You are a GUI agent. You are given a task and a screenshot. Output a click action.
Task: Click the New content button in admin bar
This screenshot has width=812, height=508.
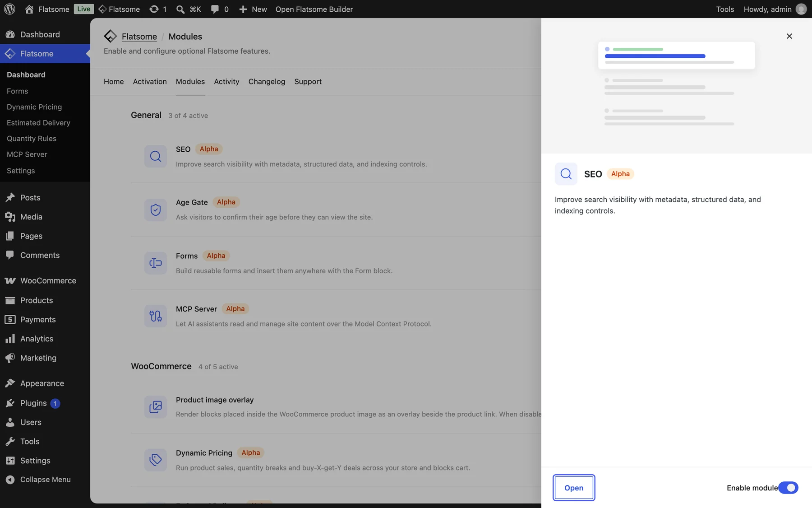pos(253,9)
